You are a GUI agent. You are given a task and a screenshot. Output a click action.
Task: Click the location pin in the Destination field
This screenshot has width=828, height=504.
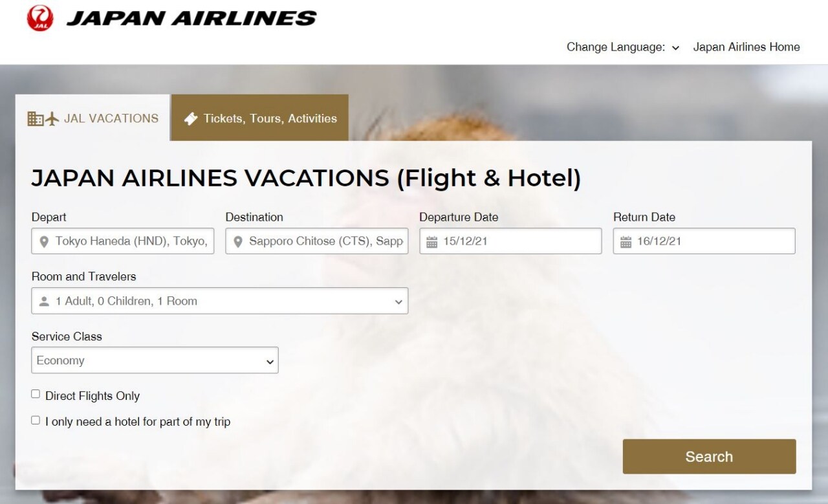(x=238, y=242)
